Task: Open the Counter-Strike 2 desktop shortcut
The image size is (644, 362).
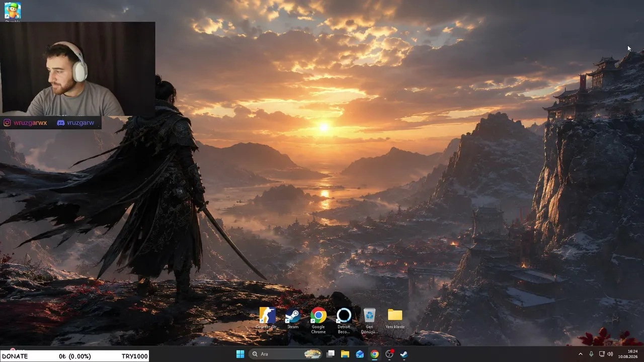Action: (267, 320)
